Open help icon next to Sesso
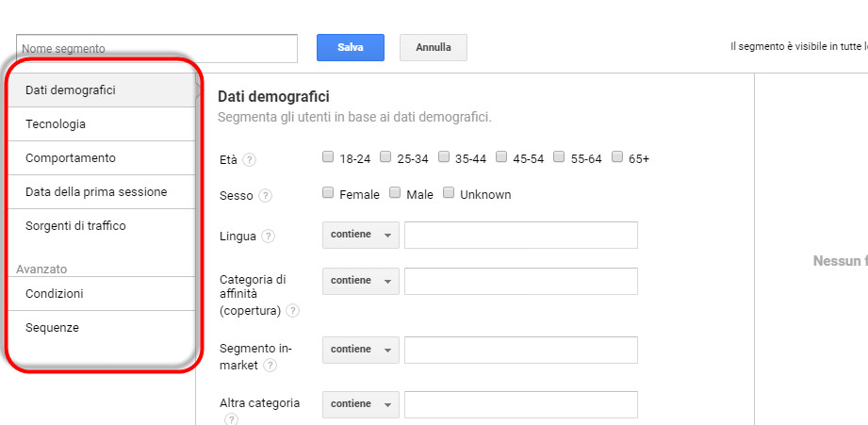Image resolution: width=868 pixels, height=425 pixels. pos(266,196)
